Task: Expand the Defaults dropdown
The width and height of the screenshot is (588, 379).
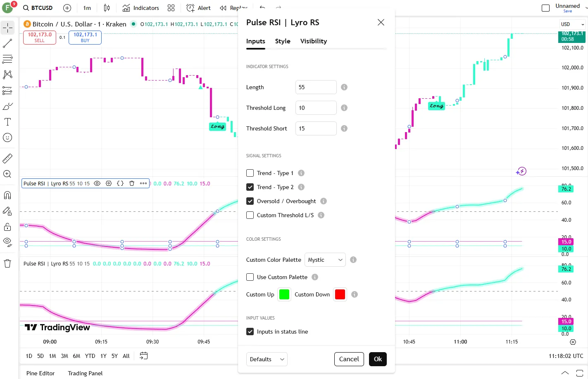Action: (267, 359)
